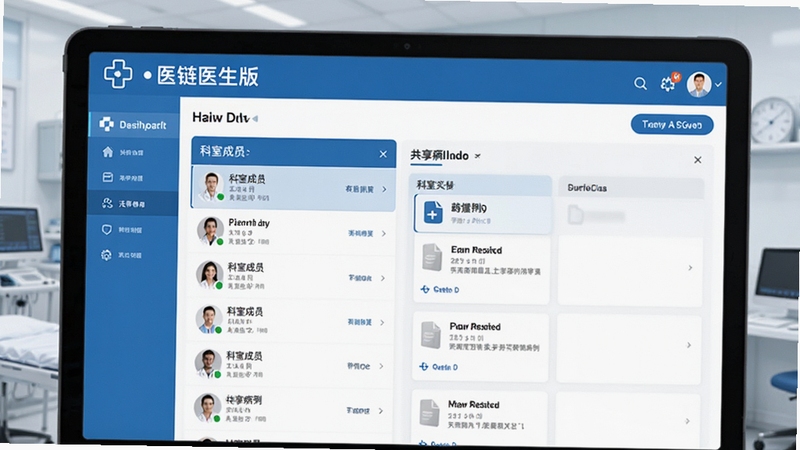Expand the caret next to 共享病lndo
Image resolution: width=800 pixels, height=450 pixels.
coord(478,156)
